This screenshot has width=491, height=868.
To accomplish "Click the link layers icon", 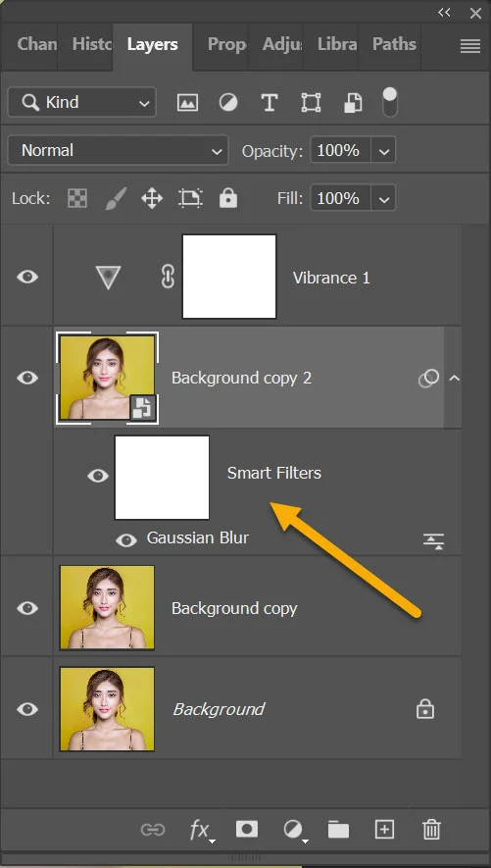I will [x=153, y=829].
